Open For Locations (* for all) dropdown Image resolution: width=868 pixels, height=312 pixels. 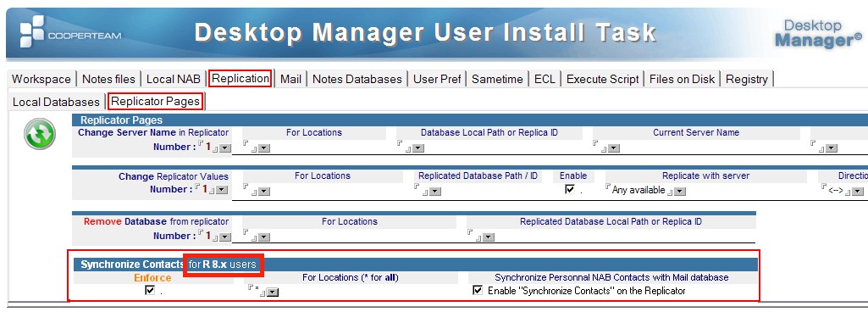pos(272,292)
